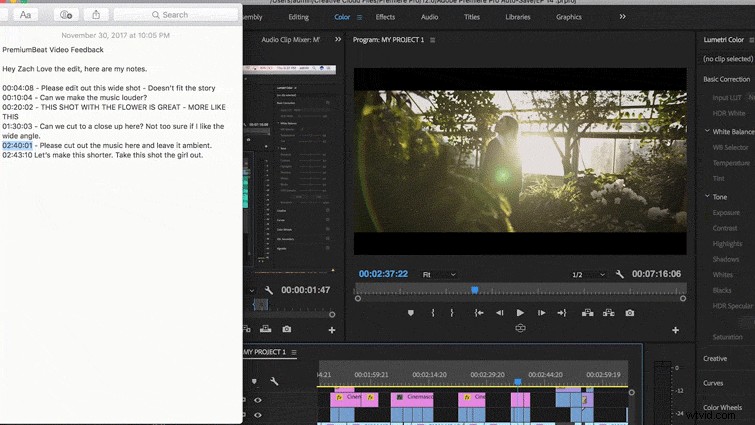Toggle lower video track eye visibility
755x425 pixels.
coord(258,416)
